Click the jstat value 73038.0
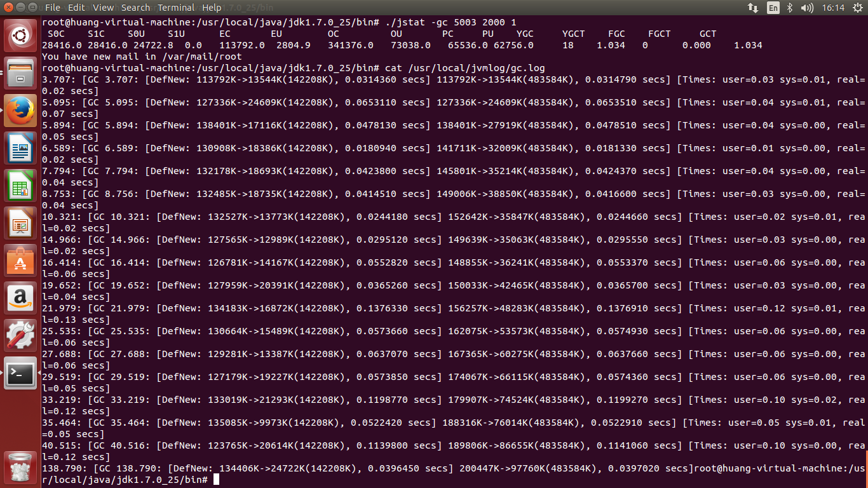 point(410,45)
